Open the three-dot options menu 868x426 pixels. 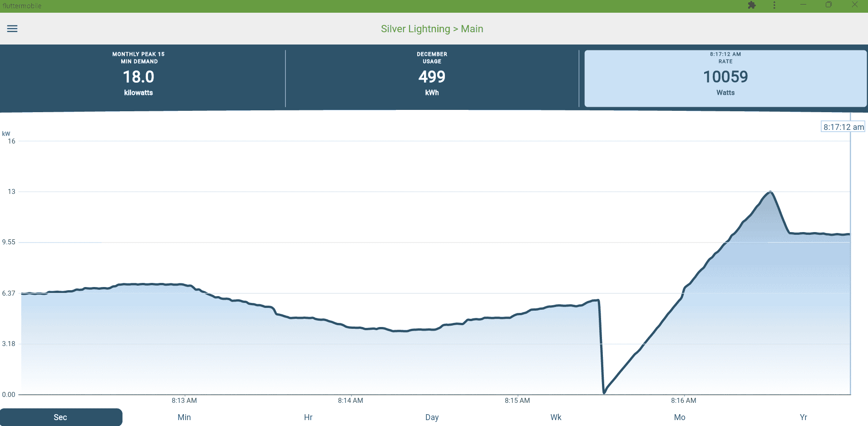point(774,5)
